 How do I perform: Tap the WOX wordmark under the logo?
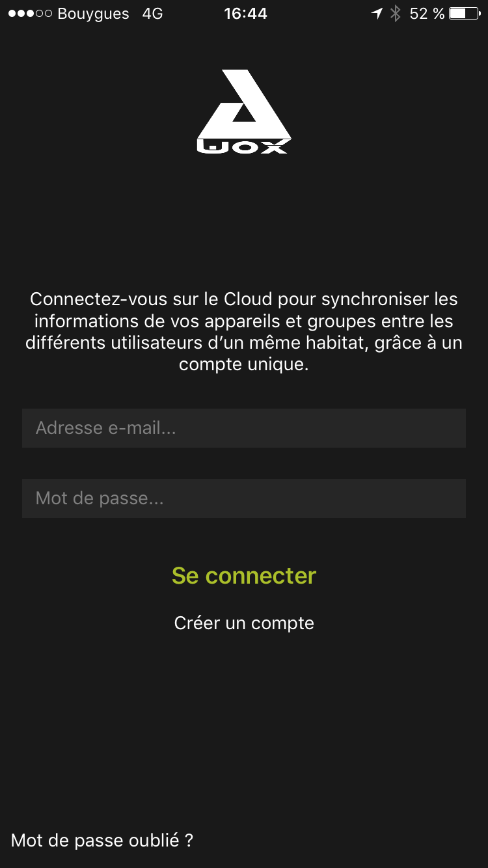[x=243, y=147]
